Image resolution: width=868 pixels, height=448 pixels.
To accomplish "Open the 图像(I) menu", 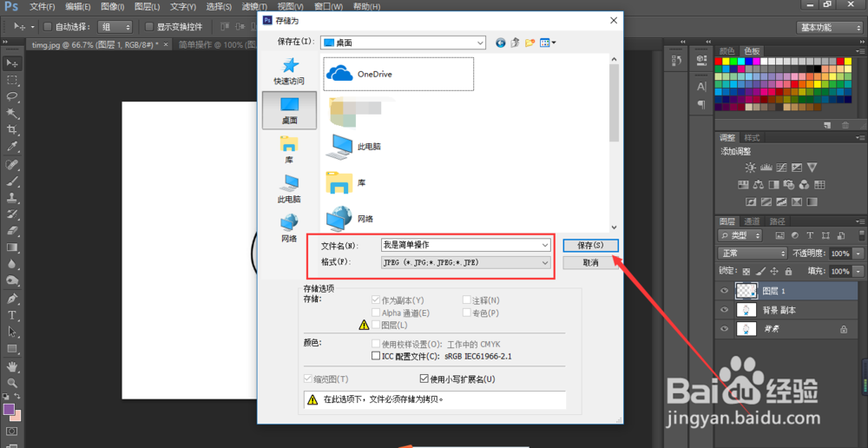I will click(113, 7).
